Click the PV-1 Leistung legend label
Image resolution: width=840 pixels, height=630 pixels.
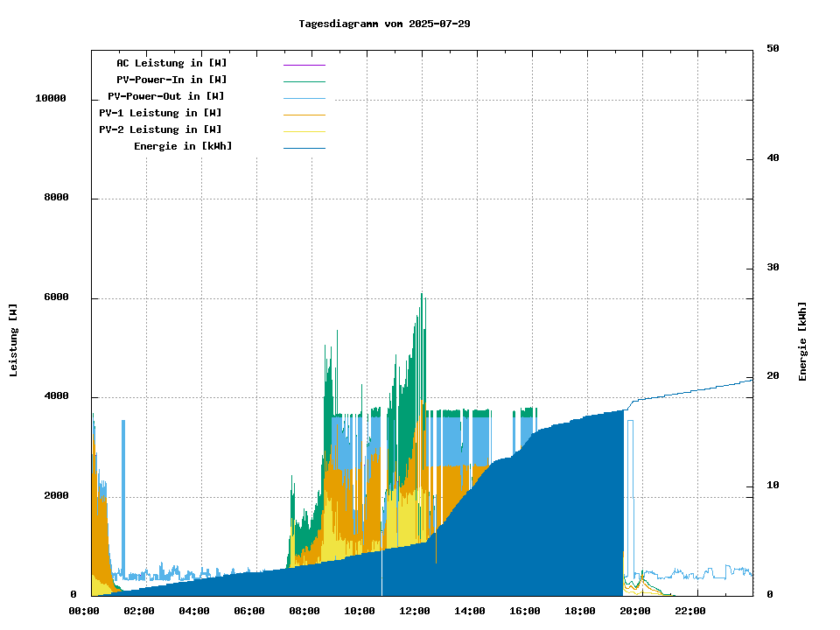tap(160, 113)
